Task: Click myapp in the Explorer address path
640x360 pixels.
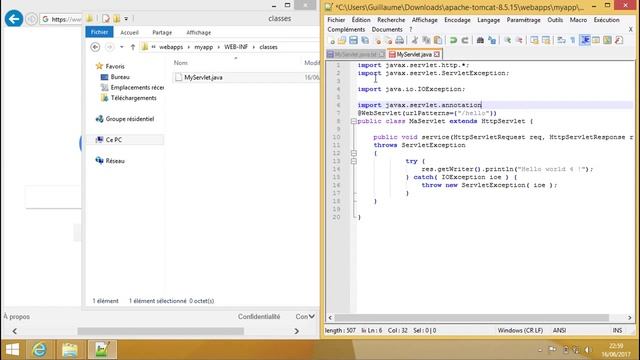Action: pyautogui.click(x=204, y=47)
